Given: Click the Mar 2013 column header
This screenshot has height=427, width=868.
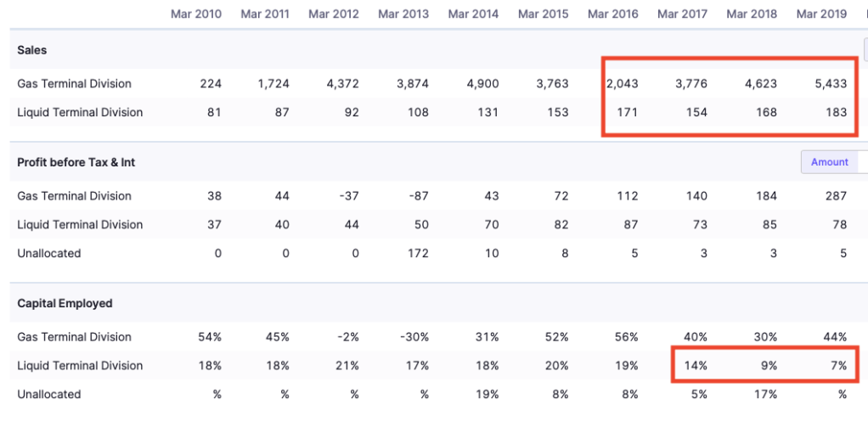Looking at the screenshot, I should pyautogui.click(x=403, y=14).
